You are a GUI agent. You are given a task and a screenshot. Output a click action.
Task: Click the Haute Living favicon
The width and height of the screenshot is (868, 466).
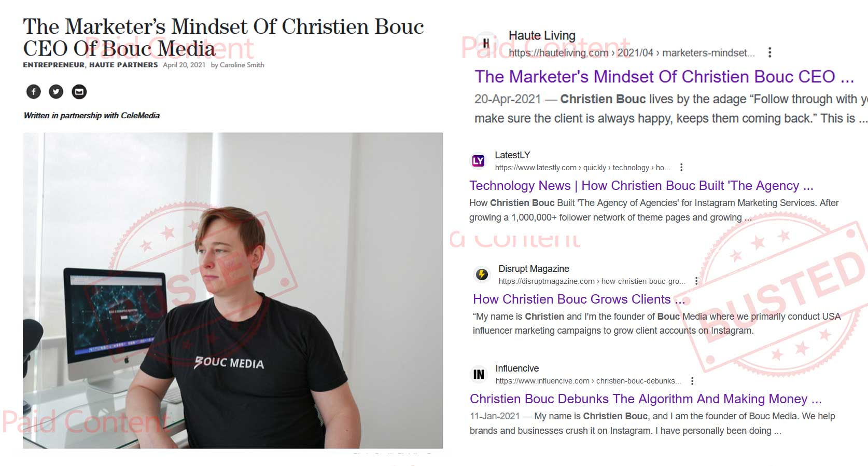[486, 43]
